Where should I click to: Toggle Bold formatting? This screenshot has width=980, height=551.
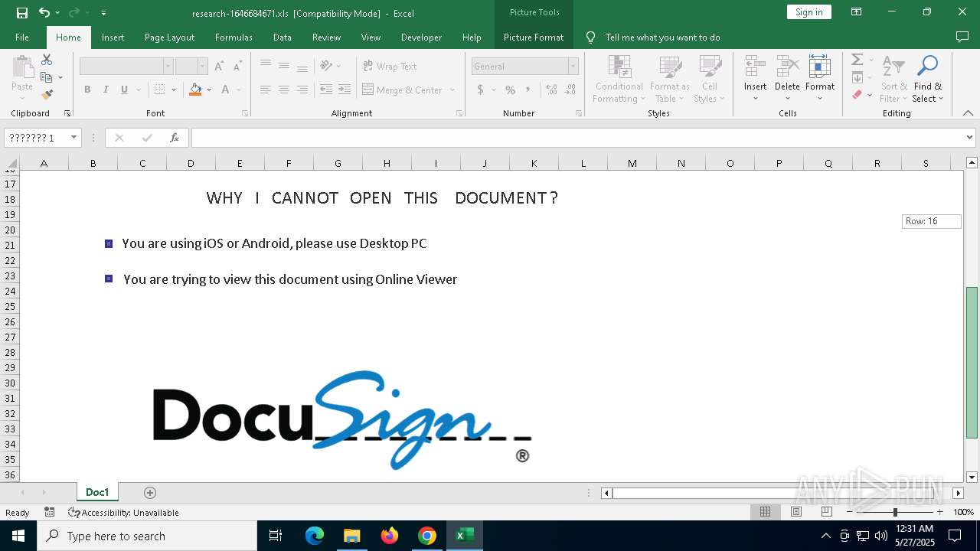(x=87, y=90)
